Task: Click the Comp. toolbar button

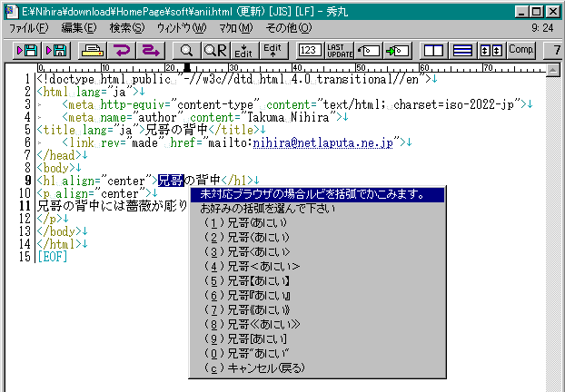Action: click(x=520, y=50)
